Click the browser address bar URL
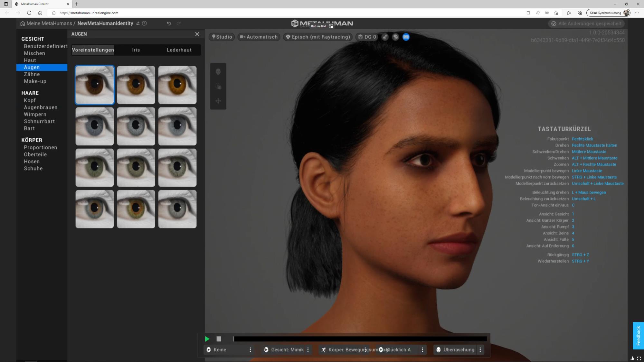This screenshot has height=362, width=644. 89,13
